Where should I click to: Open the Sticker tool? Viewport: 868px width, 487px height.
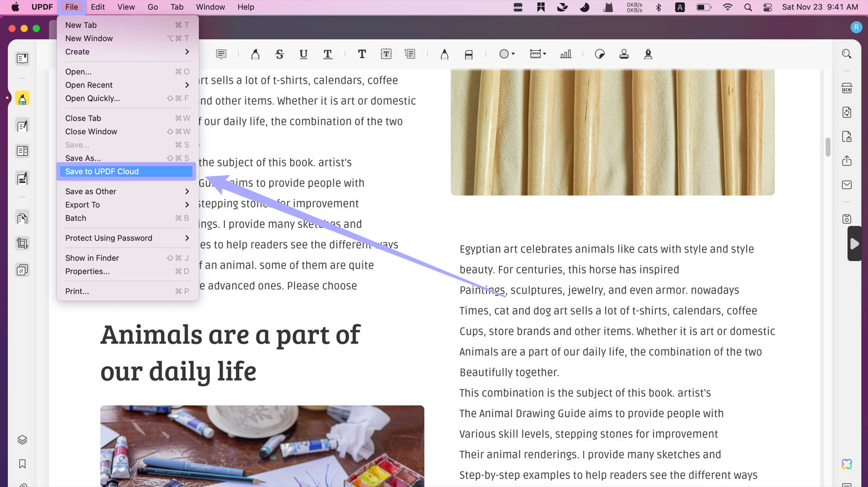point(600,54)
